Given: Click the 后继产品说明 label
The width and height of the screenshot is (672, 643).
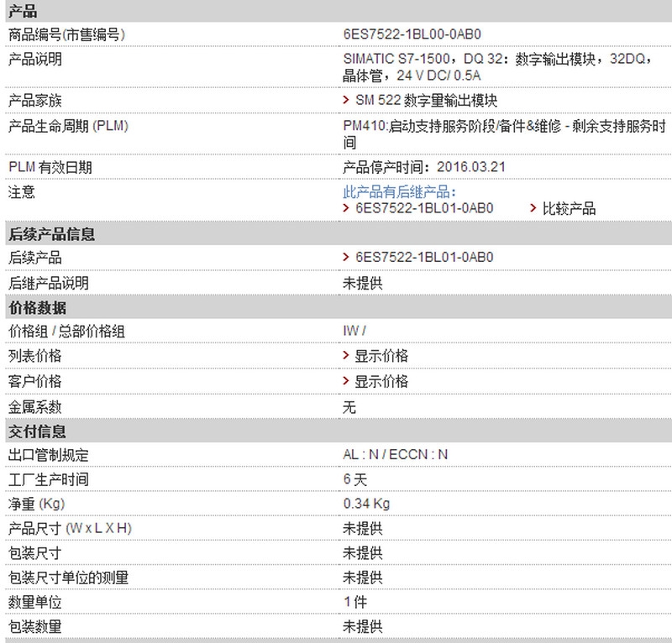Looking at the screenshot, I should click(48, 283).
